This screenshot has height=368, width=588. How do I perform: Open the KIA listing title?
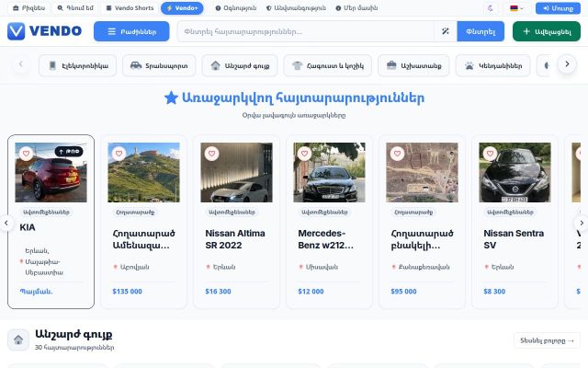(28, 227)
